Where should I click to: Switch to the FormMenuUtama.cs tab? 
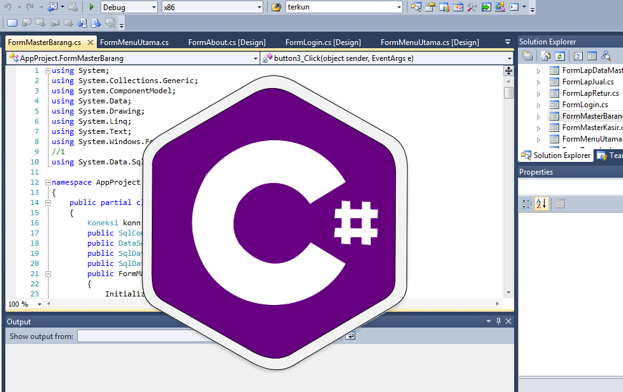coord(134,42)
